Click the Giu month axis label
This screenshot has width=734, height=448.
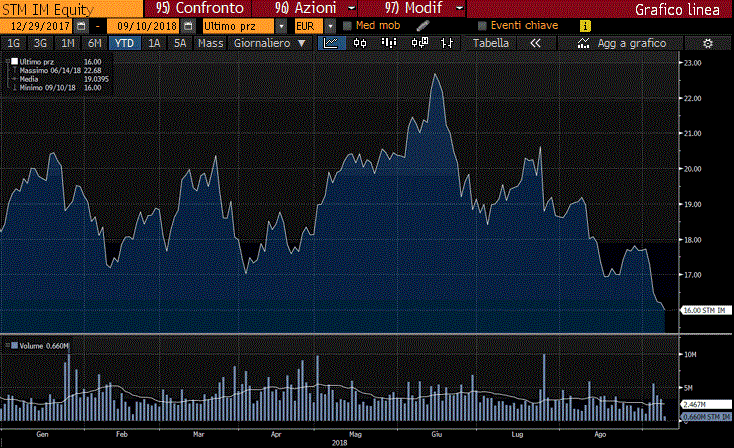[436, 434]
